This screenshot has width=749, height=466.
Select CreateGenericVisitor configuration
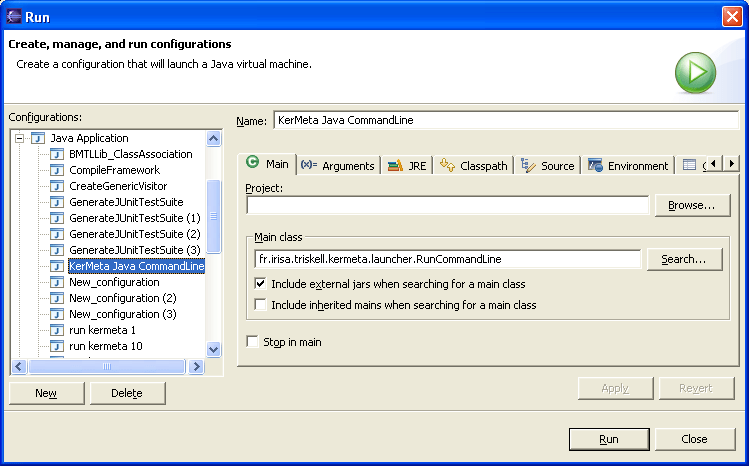tap(118, 186)
